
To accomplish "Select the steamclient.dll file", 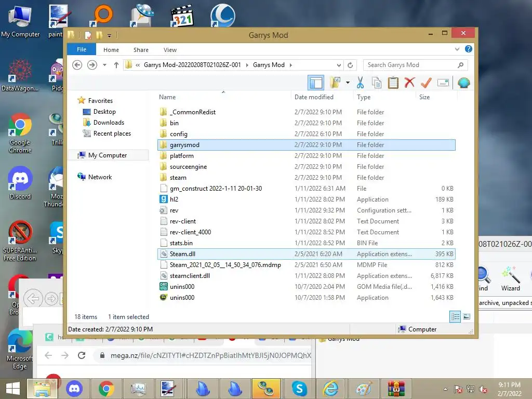I will [307, 275].
